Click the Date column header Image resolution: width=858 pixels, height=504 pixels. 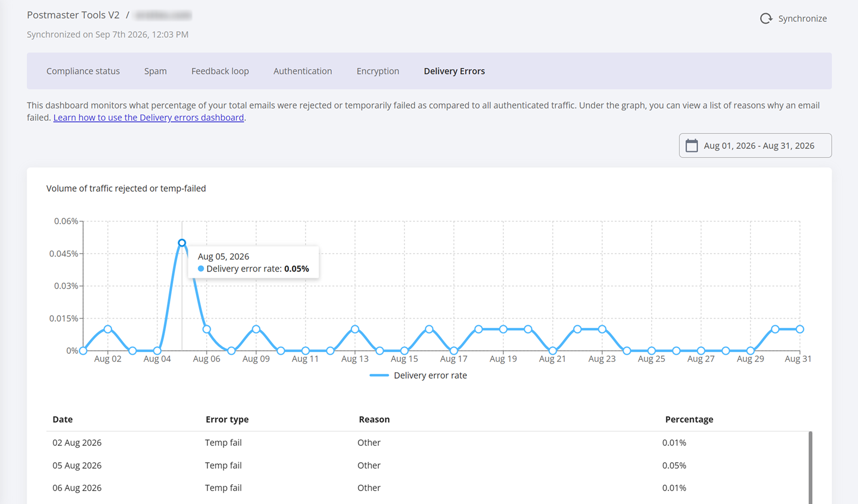click(63, 419)
